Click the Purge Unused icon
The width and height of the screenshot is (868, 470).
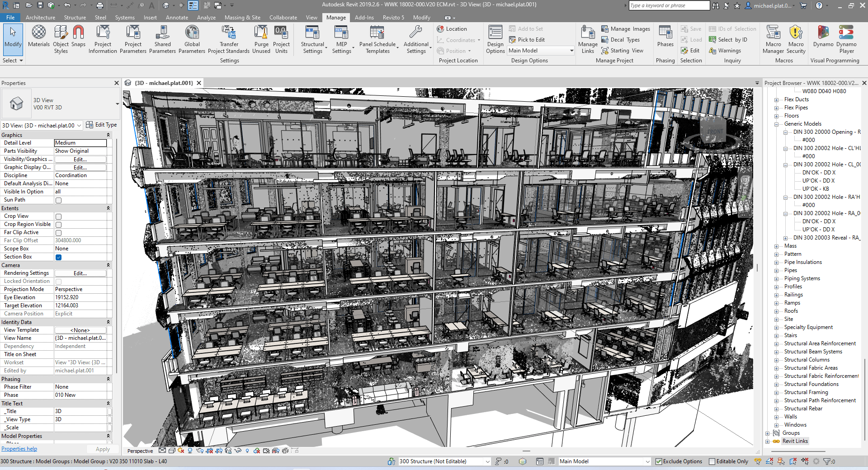[261, 36]
